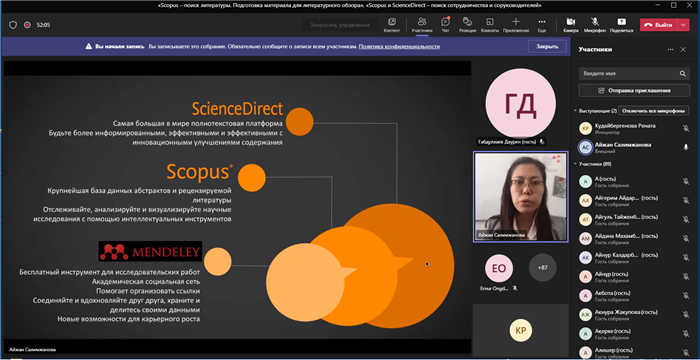Click Поделиться (Share) screen icon
This screenshot has width=700, height=360.
click(x=621, y=25)
